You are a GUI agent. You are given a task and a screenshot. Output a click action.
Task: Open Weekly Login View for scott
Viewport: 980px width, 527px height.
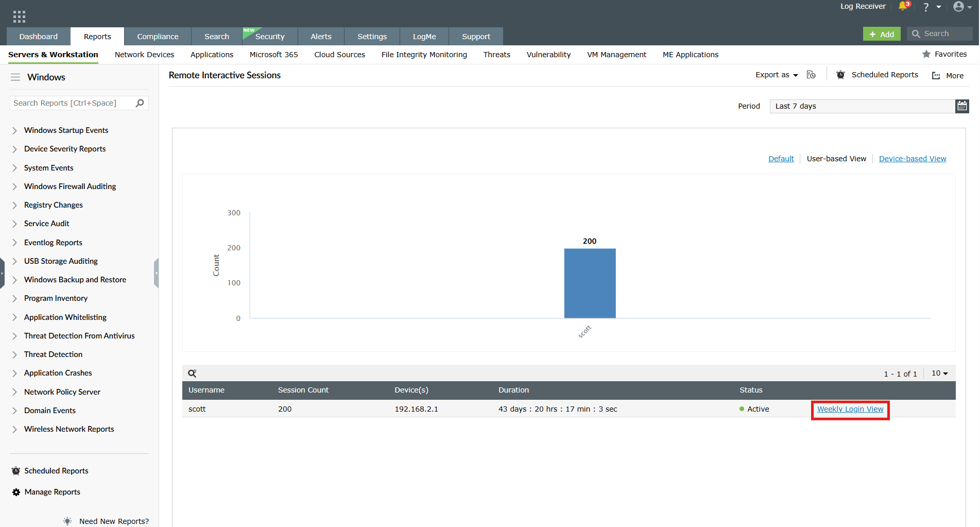pyautogui.click(x=850, y=409)
